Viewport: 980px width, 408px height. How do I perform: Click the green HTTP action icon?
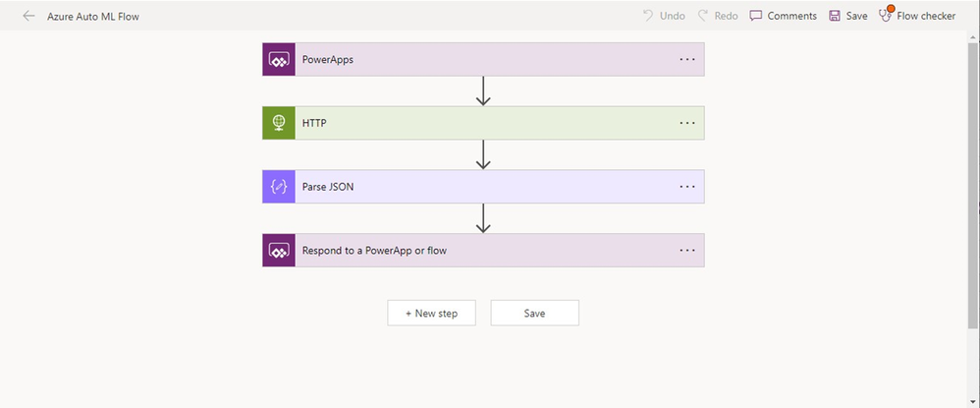tap(279, 123)
